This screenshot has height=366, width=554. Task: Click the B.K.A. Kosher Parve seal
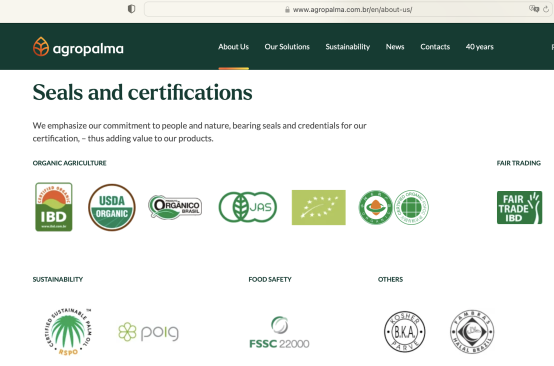[405, 332]
